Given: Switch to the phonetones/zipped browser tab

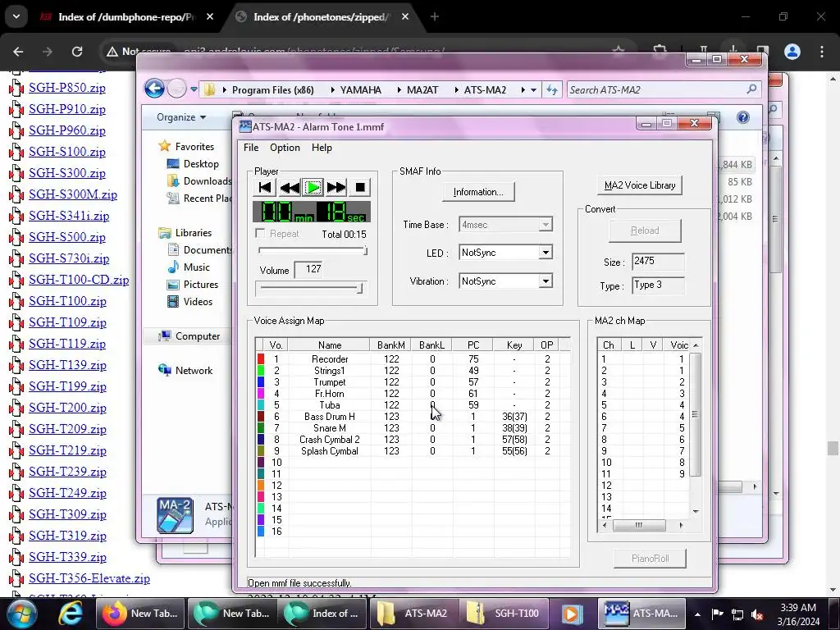Looking at the screenshot, I should (321, 17).
